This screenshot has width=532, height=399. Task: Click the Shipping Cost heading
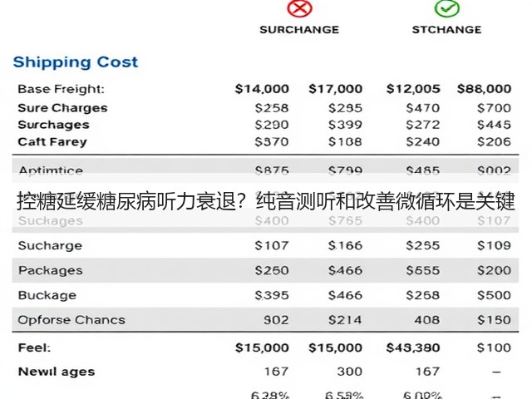coord(76,62)
